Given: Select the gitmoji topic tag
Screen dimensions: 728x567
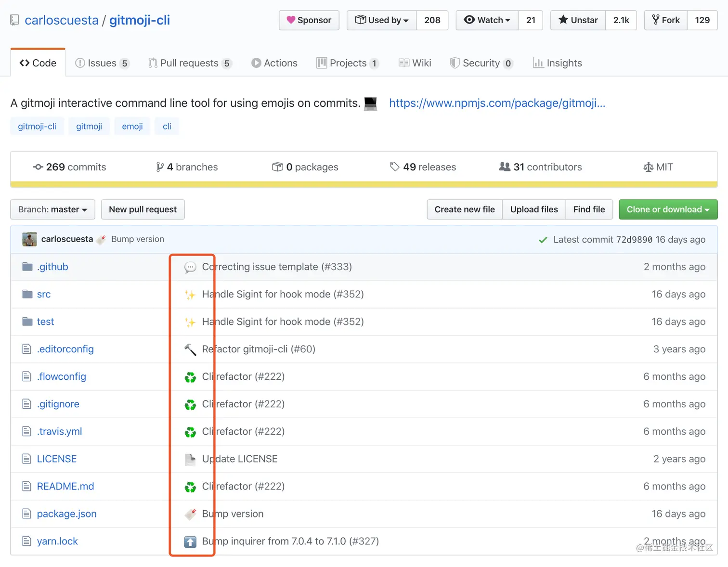Looking at the screenshot, I should [x=89, y=126].
